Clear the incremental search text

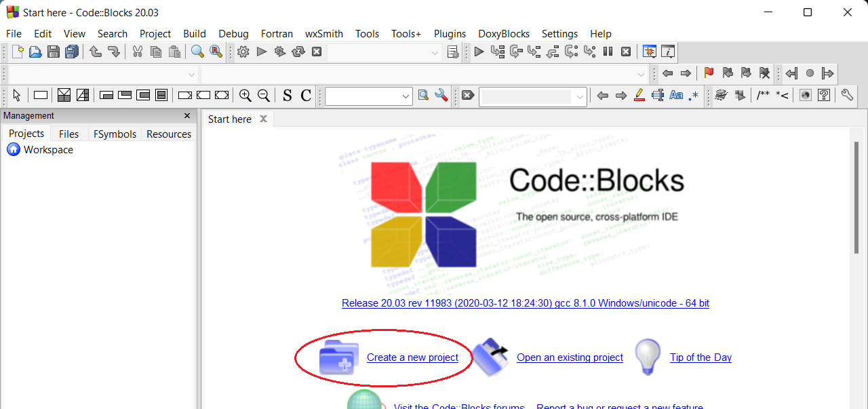[x=467, y=96]
